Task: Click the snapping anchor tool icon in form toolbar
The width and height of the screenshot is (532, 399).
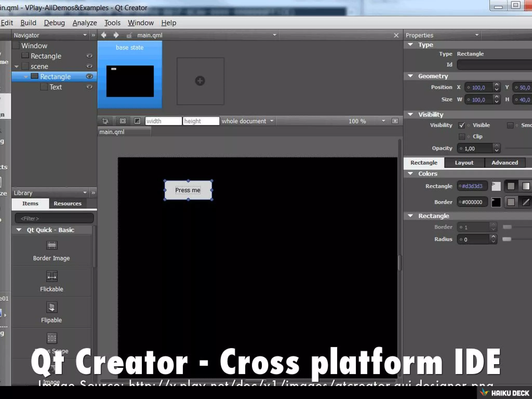Action: [105, 121]
